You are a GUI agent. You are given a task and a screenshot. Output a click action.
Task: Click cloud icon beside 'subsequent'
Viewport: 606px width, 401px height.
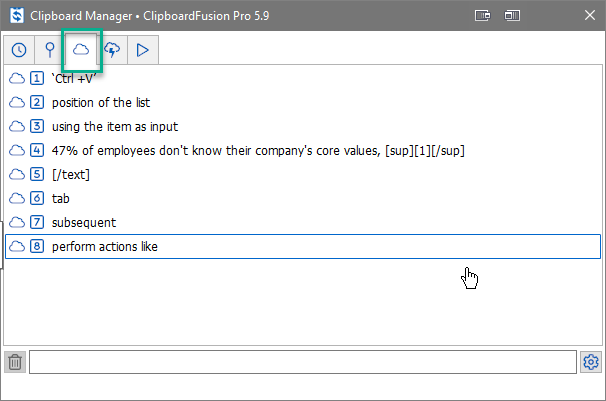click(x=17, y=222)
